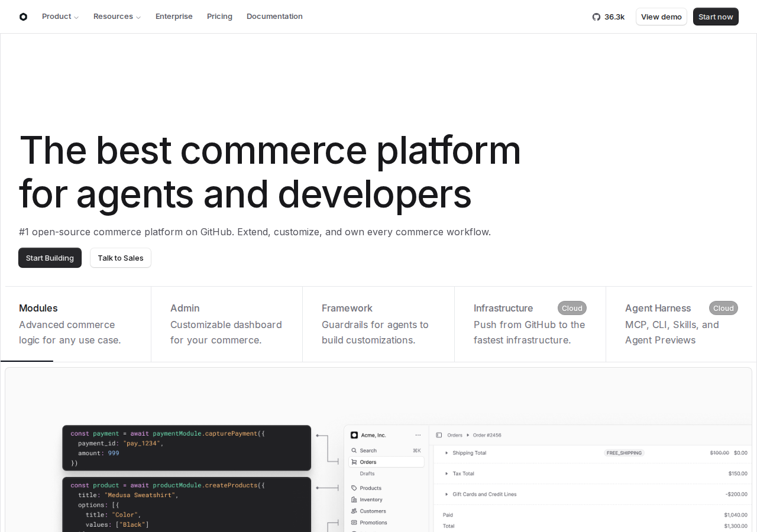Open the GitHub star count link

point(609,17)
